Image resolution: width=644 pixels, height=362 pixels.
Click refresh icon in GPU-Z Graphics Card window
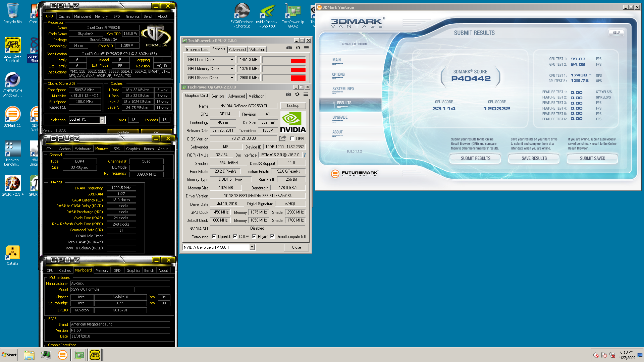(297, 95)
